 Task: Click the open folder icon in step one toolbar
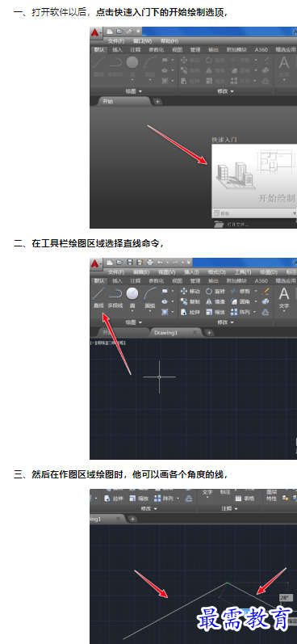(x=119, y=32)
